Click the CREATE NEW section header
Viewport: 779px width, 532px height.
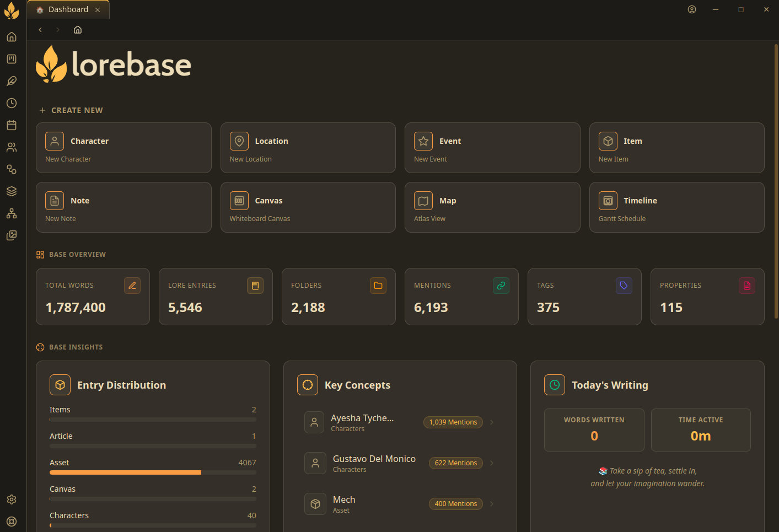(x=71, y=110)
